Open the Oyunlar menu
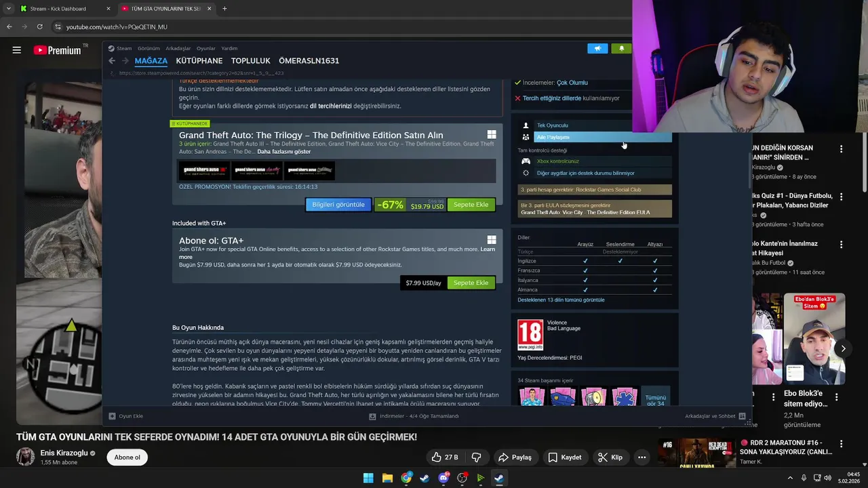The height and width of the screenshot is (488, 868). coord(206,48)
